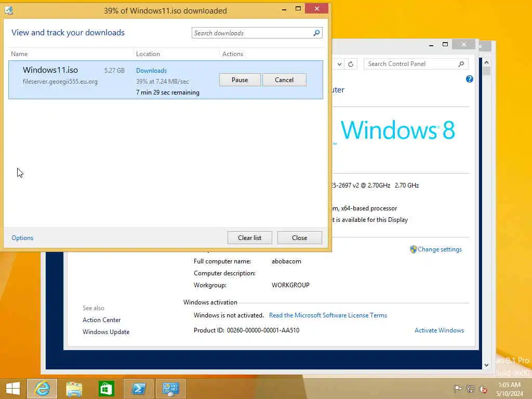Open PowerShell from taskbar

click(138, 389)
